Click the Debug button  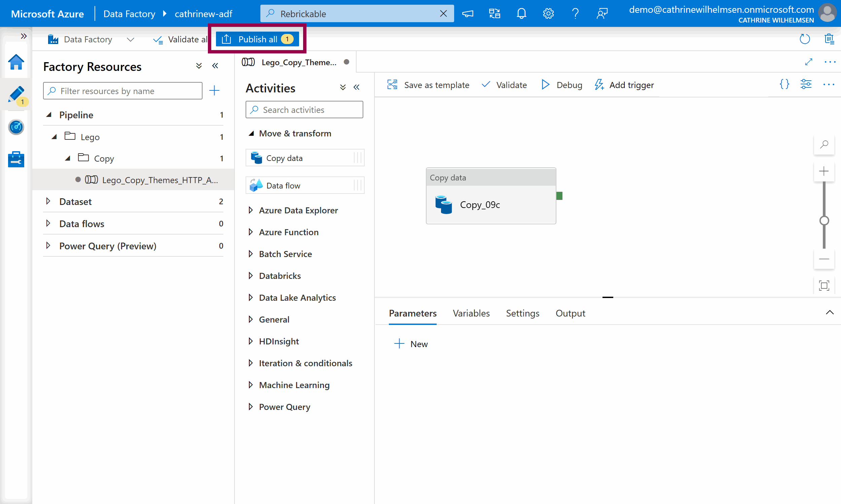pos(561,85)
